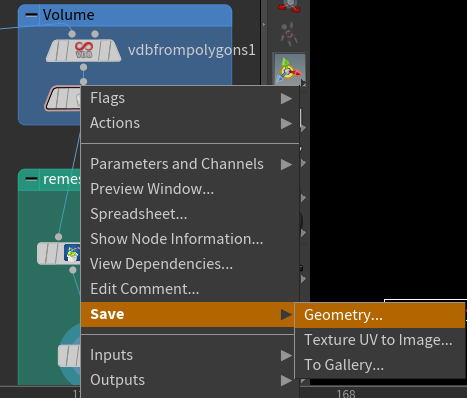The width and height of the screenshot is (467, 398).
Task: Expand the Outputs submenu
Action: pyautogui.click(x=188, y=380)
